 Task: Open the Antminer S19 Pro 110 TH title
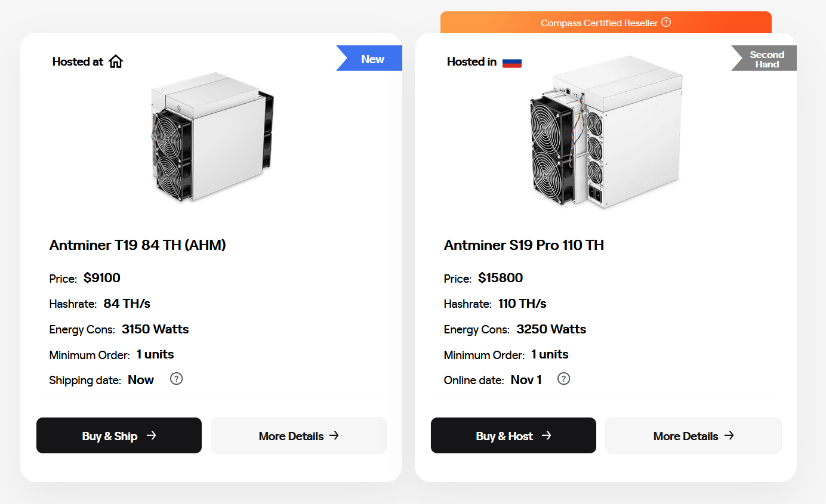click(x=523, y=245)
